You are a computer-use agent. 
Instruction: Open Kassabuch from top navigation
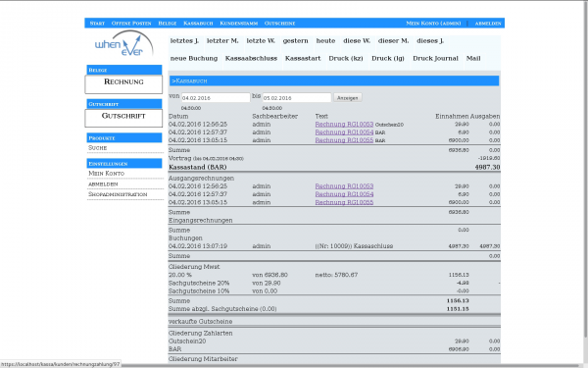tap(198, 24)
